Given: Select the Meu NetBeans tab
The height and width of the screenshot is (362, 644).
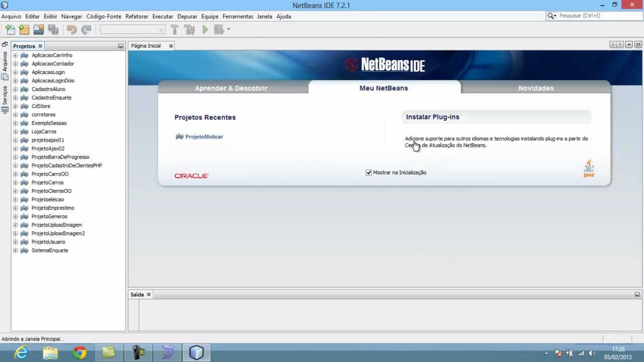Looking at the screenshot, I should [x=384, y=88].
